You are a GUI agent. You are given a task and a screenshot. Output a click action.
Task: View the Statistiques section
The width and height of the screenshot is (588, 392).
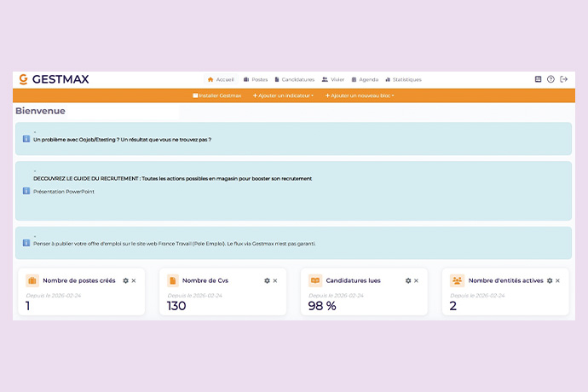coord(403,79)
